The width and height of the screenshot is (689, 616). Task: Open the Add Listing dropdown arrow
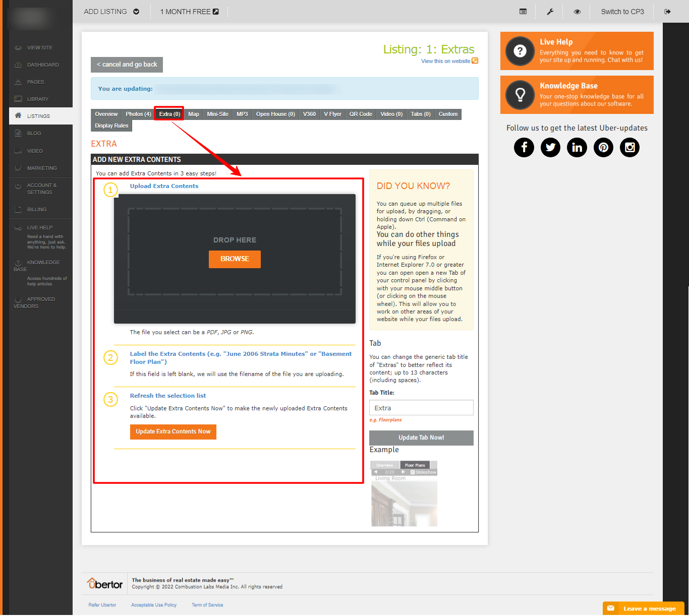(136, 12)
